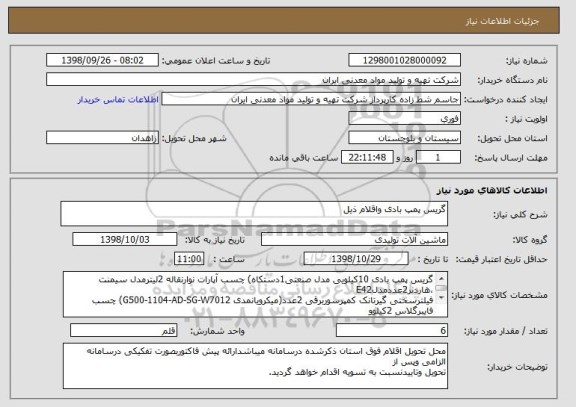Click the scroll down arrow in specifications box
This screenshot has height=407, width=576.
[x=441, y=297]
